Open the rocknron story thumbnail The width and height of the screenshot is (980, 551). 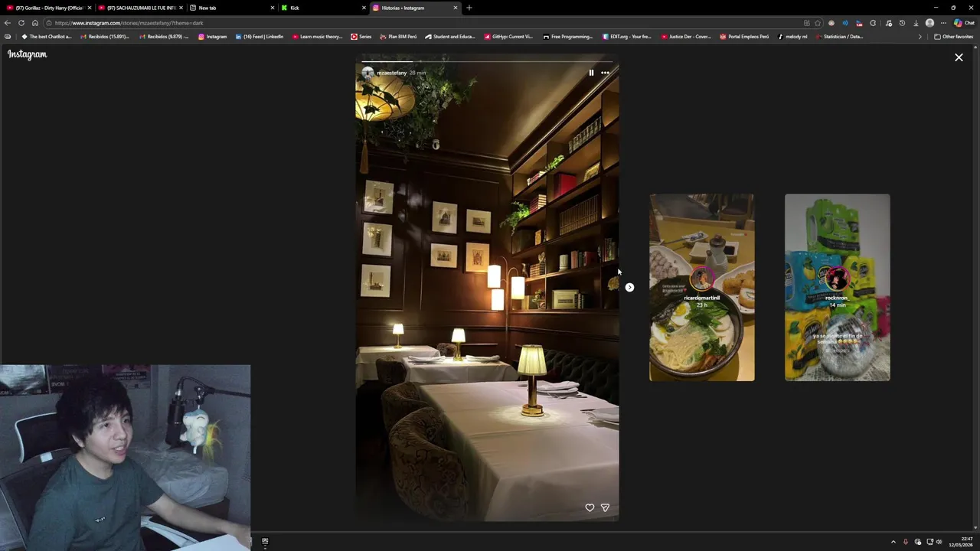pyautogui.click(x=838, y=287)
